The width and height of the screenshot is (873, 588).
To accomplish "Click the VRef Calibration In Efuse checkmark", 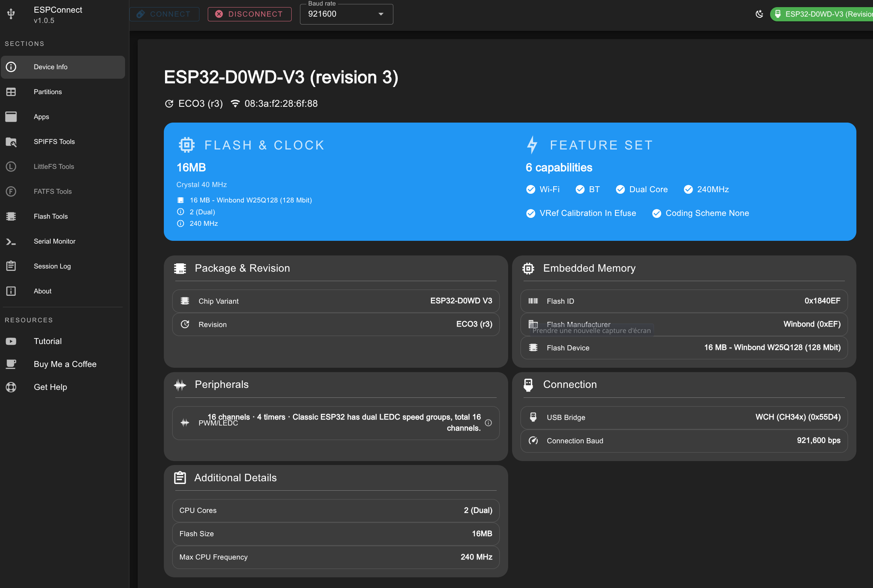I will [531, 214].
